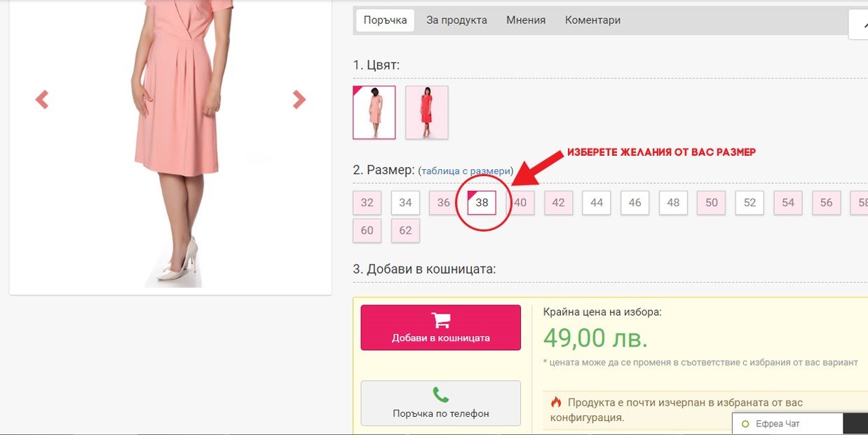Show next product image with right arrow
The image size is (868, 435).
299,100
